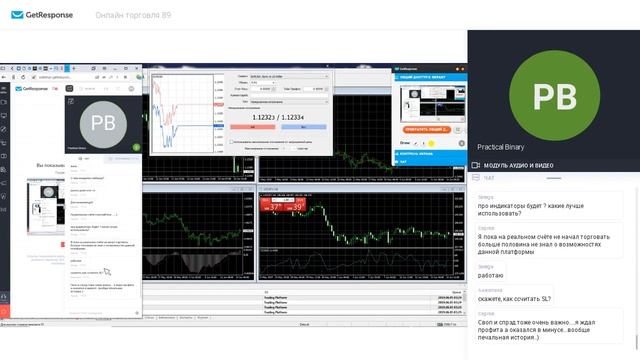
Task: Click the red button at bottom of left sidebar
Action: pos(4,311)
